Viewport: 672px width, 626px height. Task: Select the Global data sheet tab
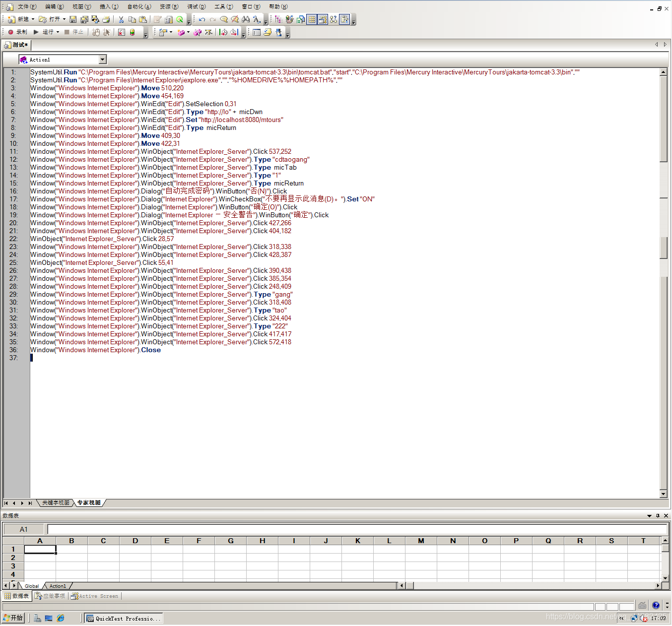click(32, 586)
